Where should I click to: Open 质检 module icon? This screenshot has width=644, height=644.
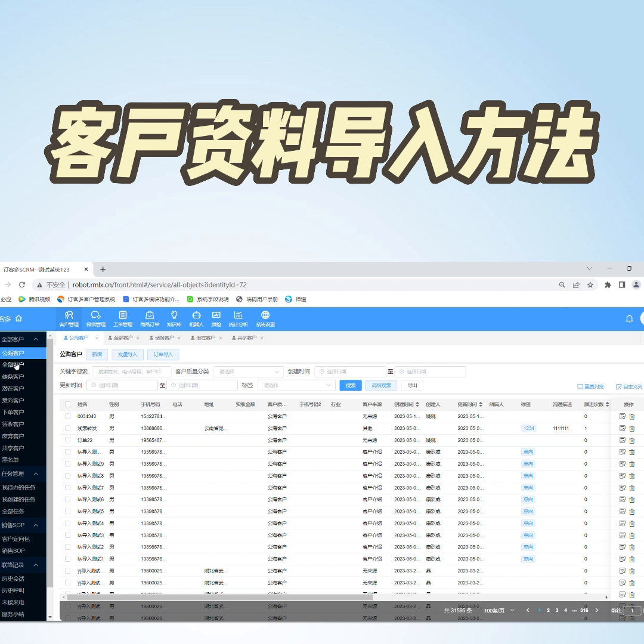[x=216, y=318]
